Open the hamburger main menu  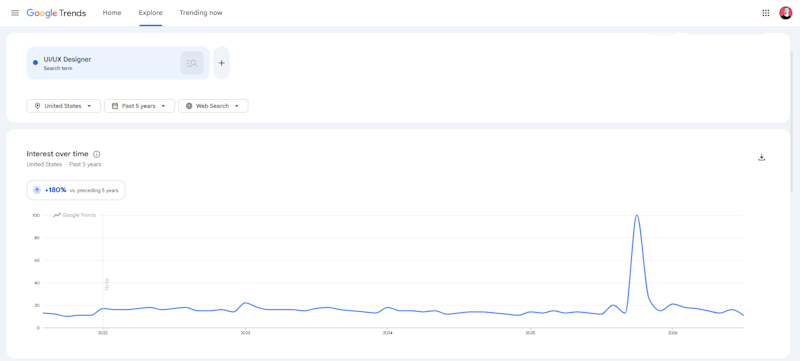15,13
